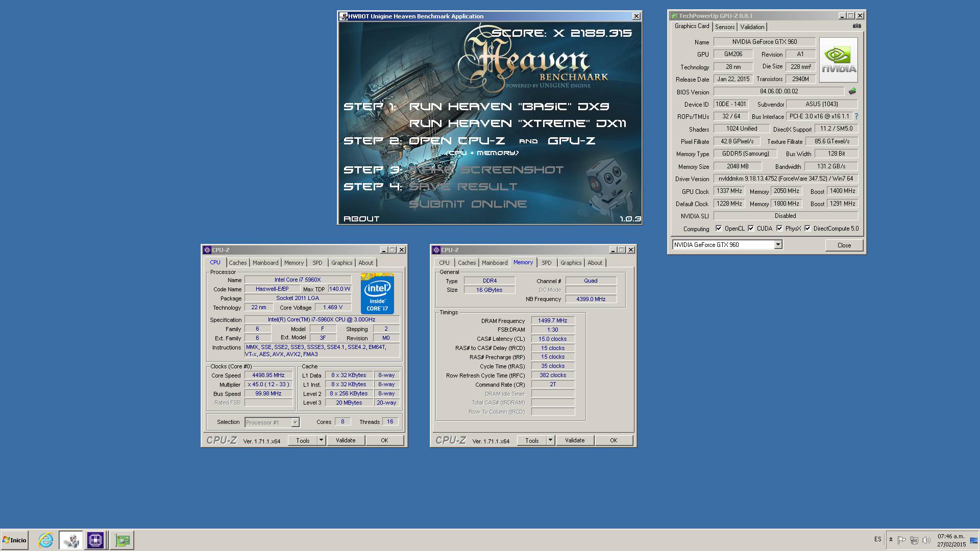Open Internet Explorer from the taskbar
Image resolution: width=980 pixels, height=551 pixels.
click(x=45, y=540)
